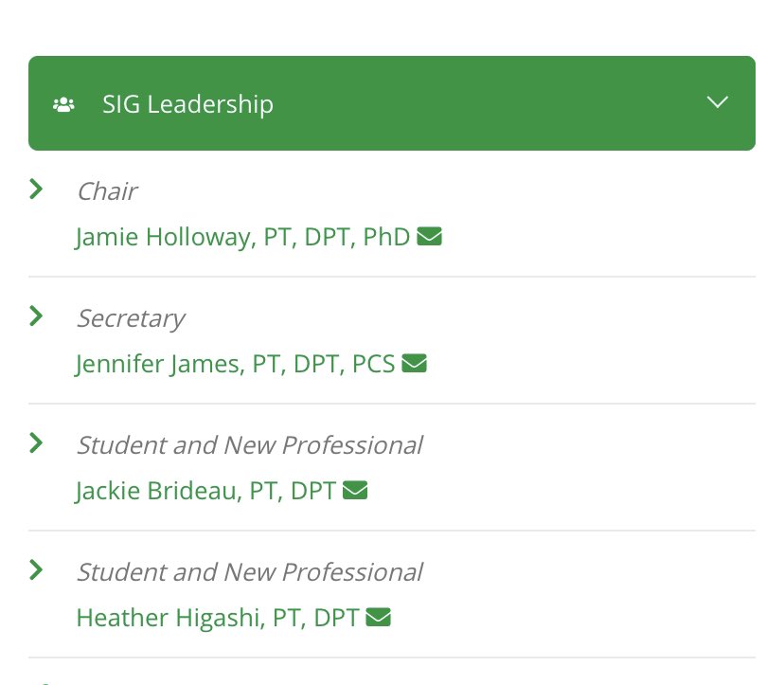Collapse SIG Leadership with the down chevron
Image resolution: width=784 pixels, height=685 pixels.
718,102
